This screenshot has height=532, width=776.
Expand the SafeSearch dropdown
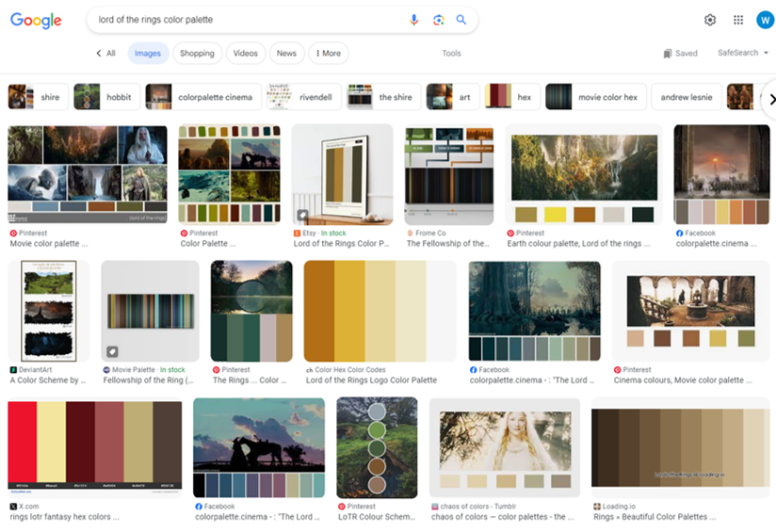(742, 53)
